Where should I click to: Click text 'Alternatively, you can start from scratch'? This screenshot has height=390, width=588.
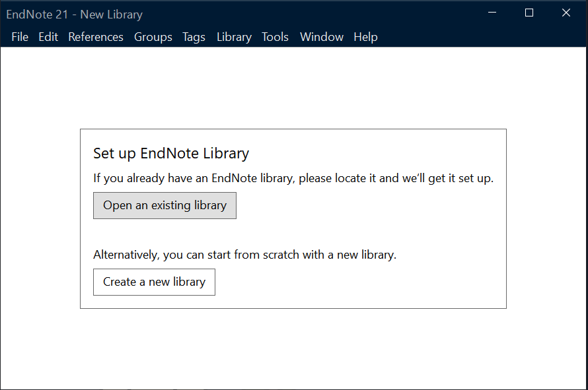click(x=195, y=255)
